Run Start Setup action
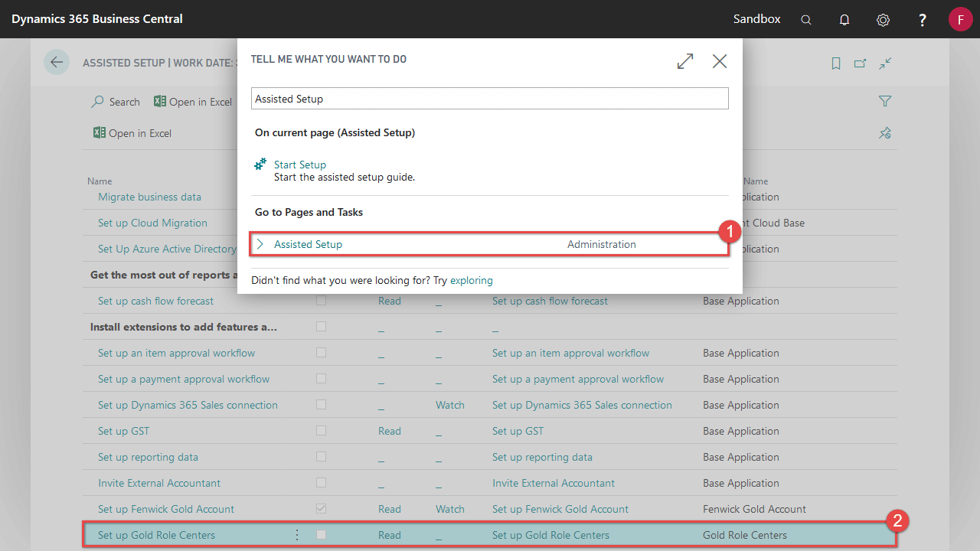 (300, 165)
